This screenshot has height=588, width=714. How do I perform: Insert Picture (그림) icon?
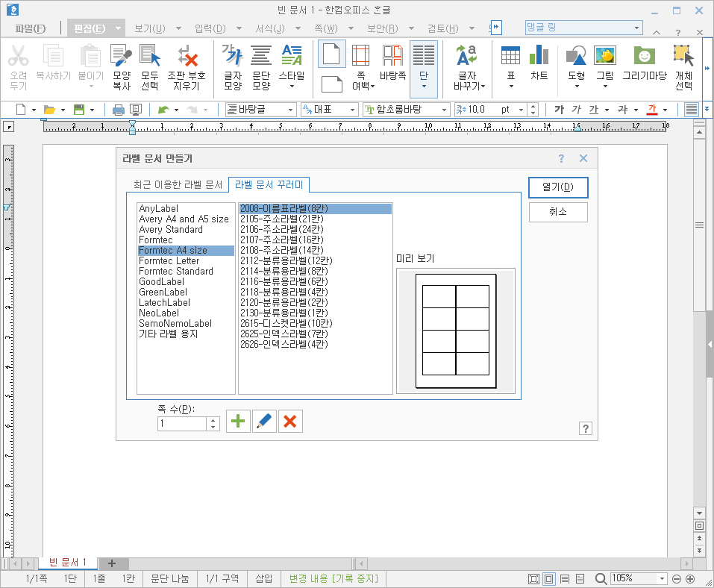[605, 55]
